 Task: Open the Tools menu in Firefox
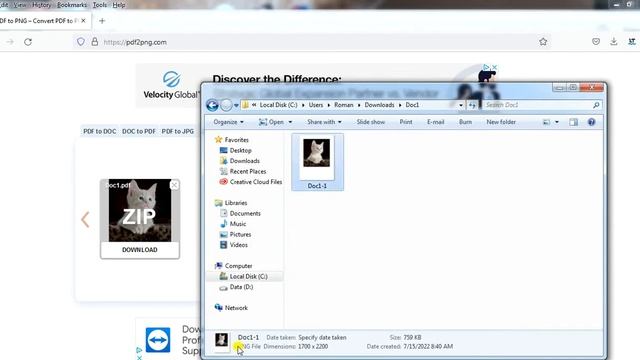100,5
